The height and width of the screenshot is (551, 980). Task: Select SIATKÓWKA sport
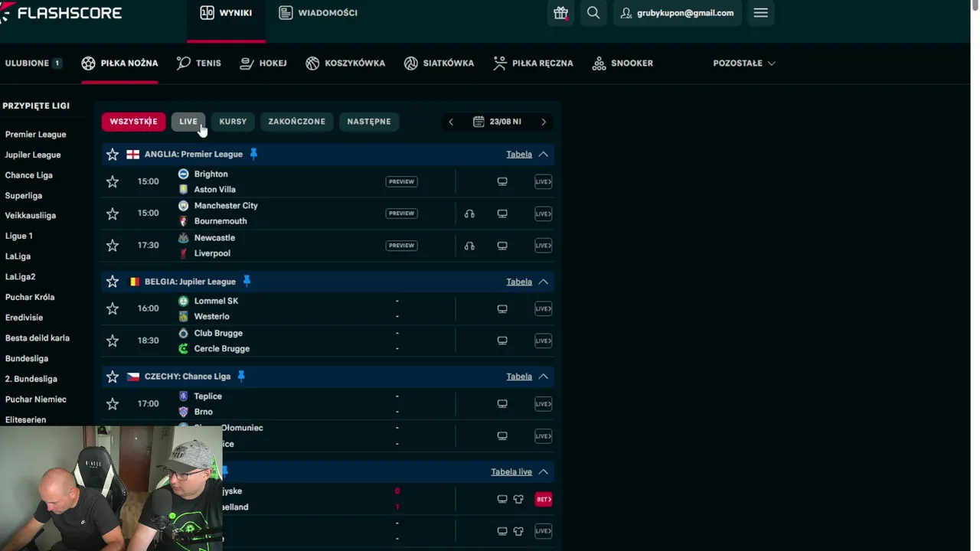coord(439,64)
